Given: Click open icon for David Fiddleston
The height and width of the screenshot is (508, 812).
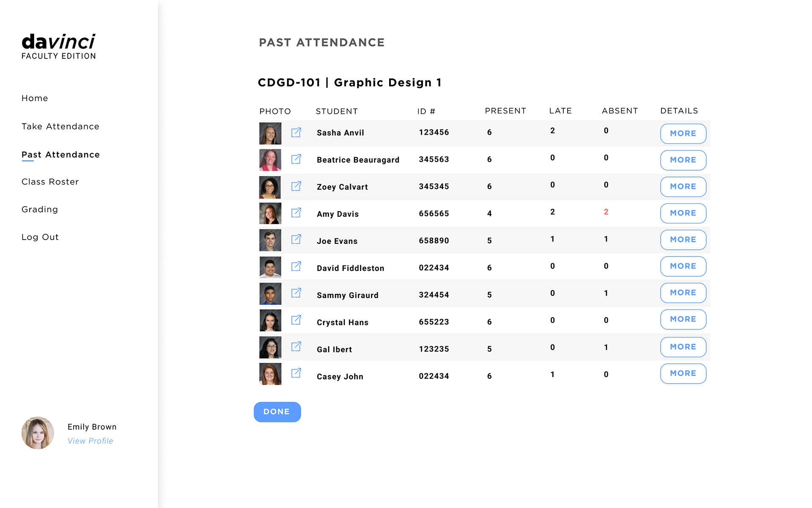Looking at the screenshot, I should click(x=296, y=266).
